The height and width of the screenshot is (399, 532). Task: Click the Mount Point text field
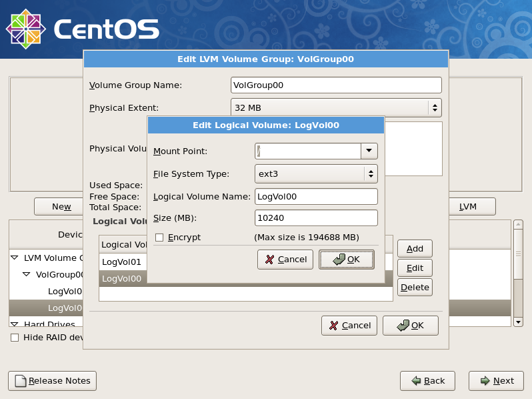[x=308, y=151]
